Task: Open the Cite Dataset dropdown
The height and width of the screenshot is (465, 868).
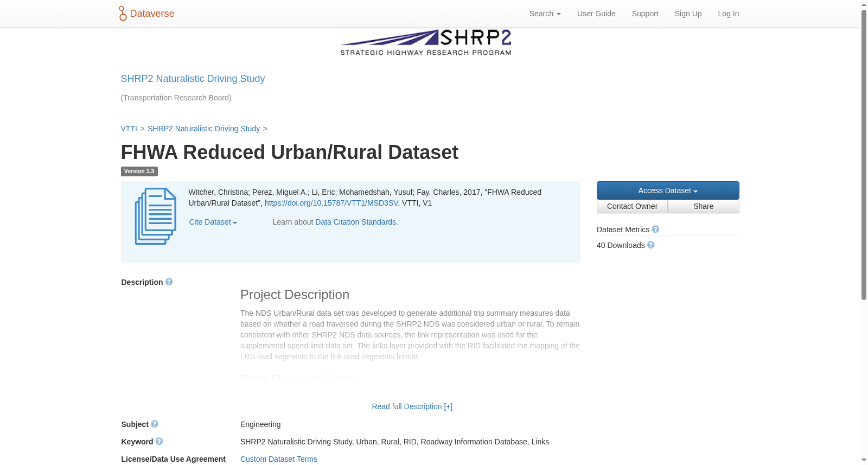Action: pos(213,222)
